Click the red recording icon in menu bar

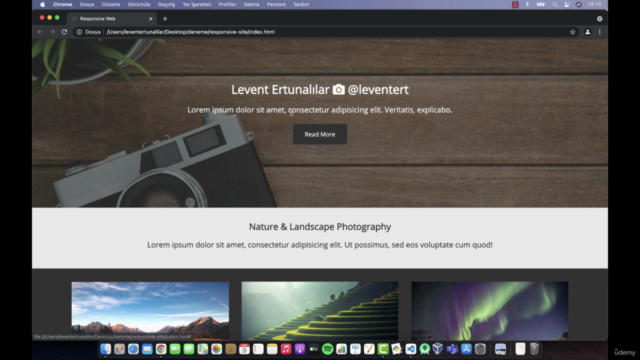[515, 4]
